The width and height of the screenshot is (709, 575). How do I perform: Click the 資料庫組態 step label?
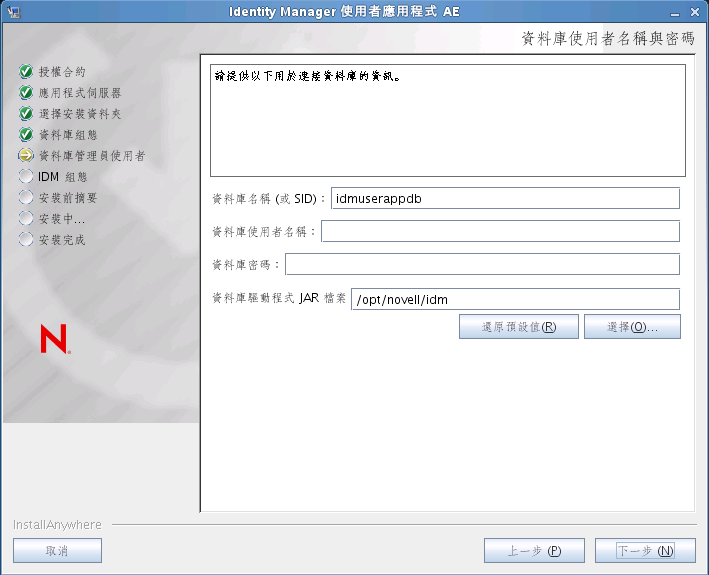pyautogui.click(x=68, y=135)
